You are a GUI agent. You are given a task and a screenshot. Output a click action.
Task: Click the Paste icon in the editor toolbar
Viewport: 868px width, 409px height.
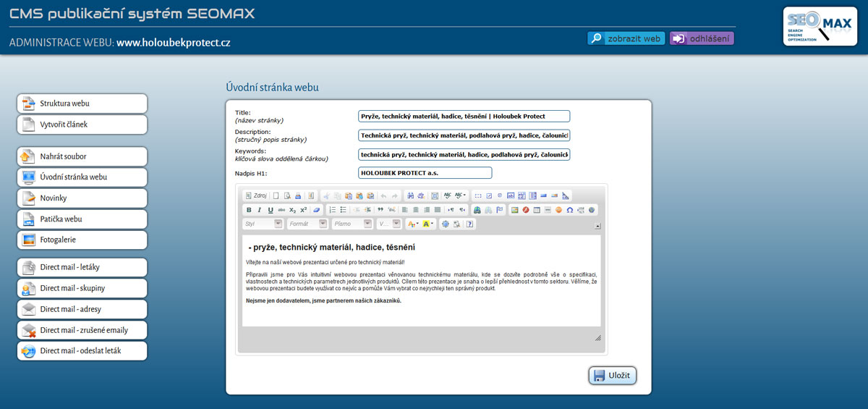[349, 195]
